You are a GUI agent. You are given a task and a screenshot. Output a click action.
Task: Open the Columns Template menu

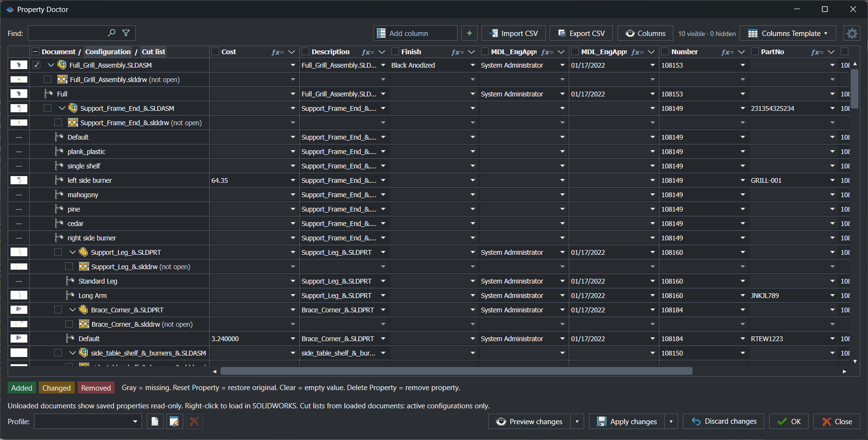[x=788, y=33]
